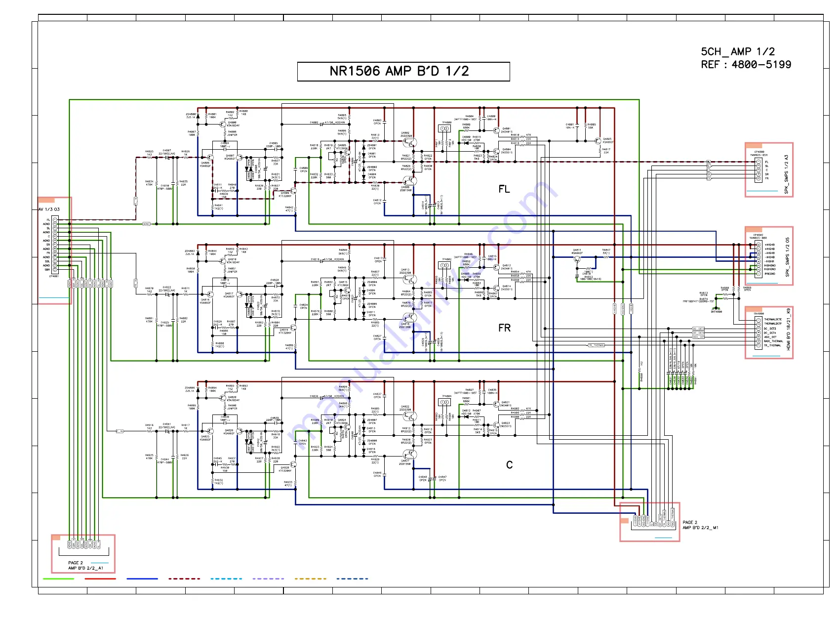Image resolution: width=840 pixels, height=624 pixels.
Task: Click the solid blue legend line
Action: coord(142,579)
